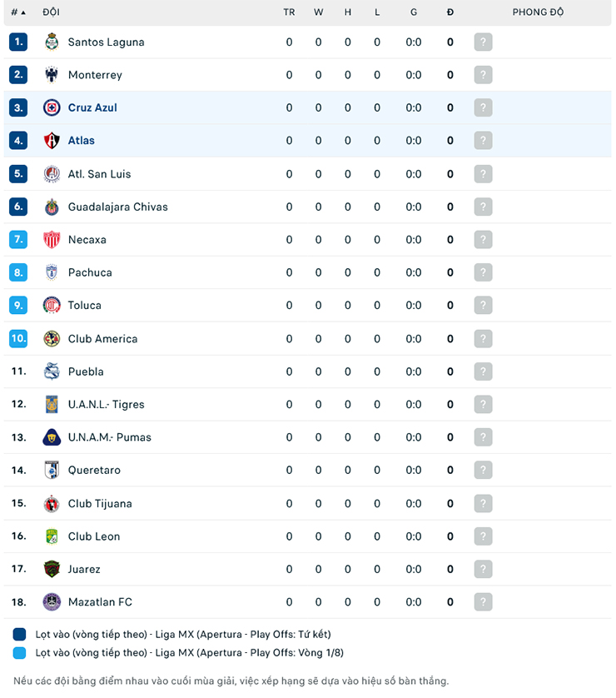Click the Cruz Azul crest icon
The width and height of the screenshot is (616, 698).
pyautogui.click(x=52, y=107)
